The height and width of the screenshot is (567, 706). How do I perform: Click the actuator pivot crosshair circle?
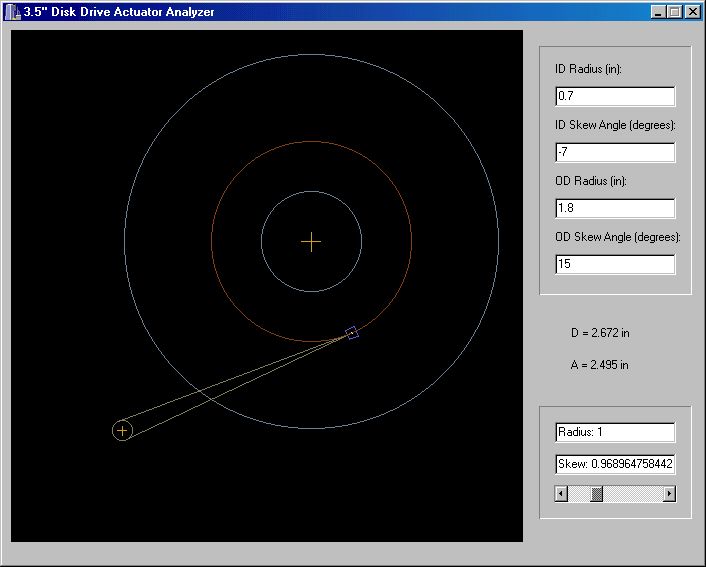122,431
